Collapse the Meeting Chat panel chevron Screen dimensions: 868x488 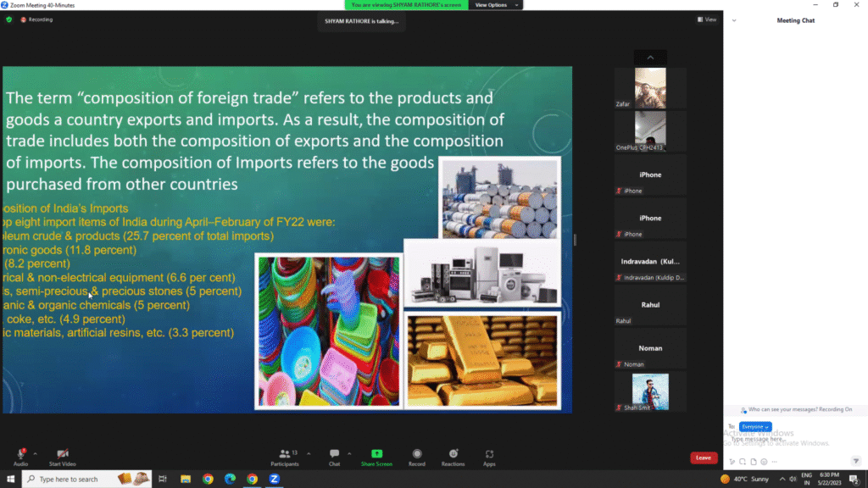click(734, 20)
